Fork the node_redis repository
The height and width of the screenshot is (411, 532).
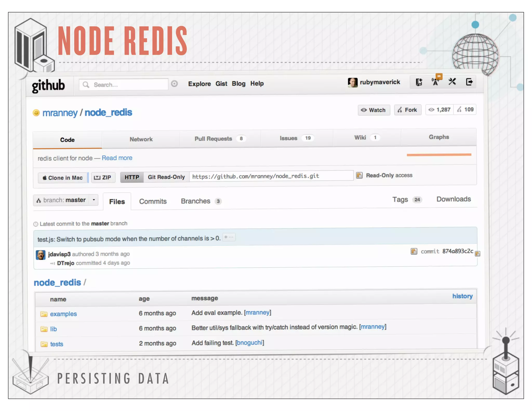[x=408, y=110]
